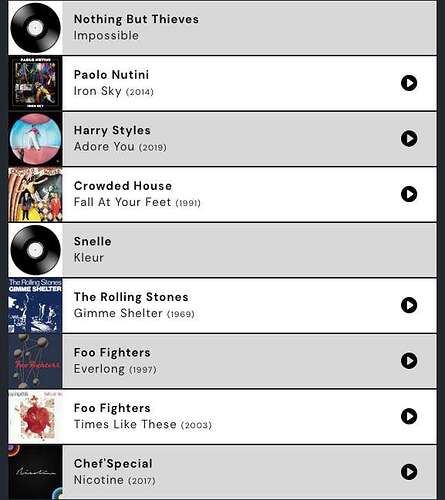The height and width of the screenshot is (500, 445).
Task: Open the Everlong album cover thumbnail
Action: 35,361
